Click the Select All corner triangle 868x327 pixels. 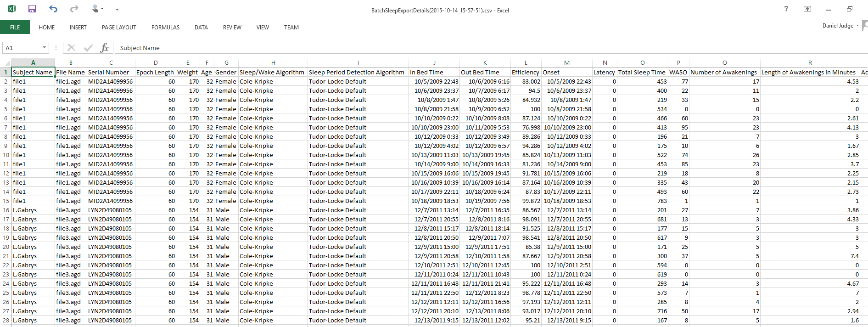7,63
